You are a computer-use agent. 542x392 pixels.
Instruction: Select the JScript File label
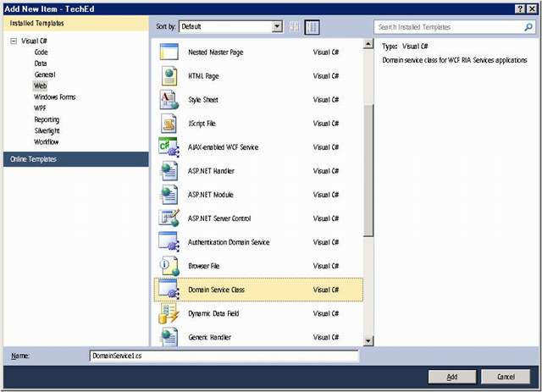202,124
